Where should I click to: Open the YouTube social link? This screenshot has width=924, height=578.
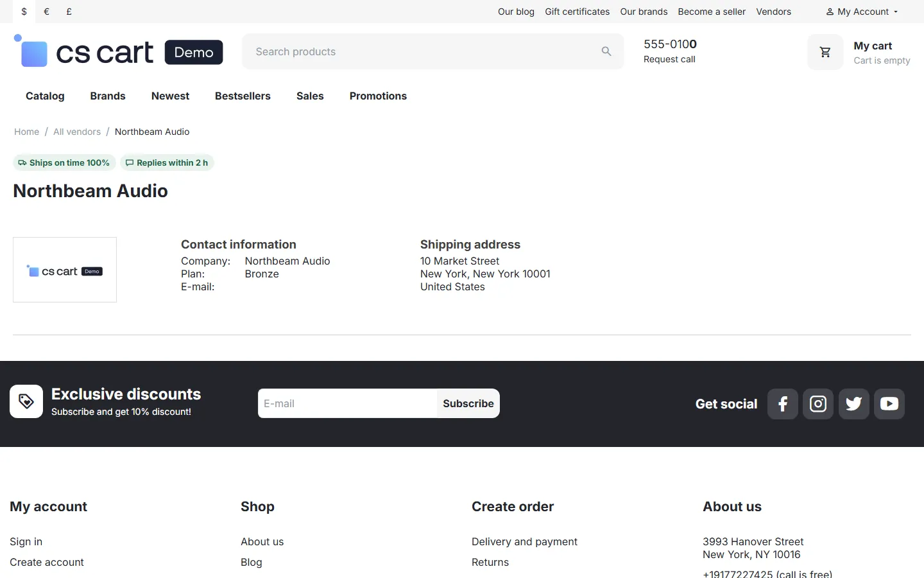[889, 404]
